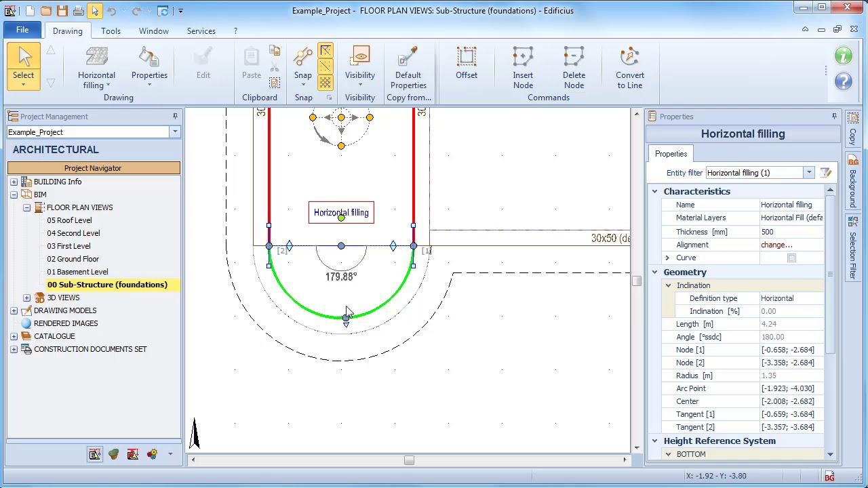Click the green info icon
868x488 pixels.
[844, 56]
